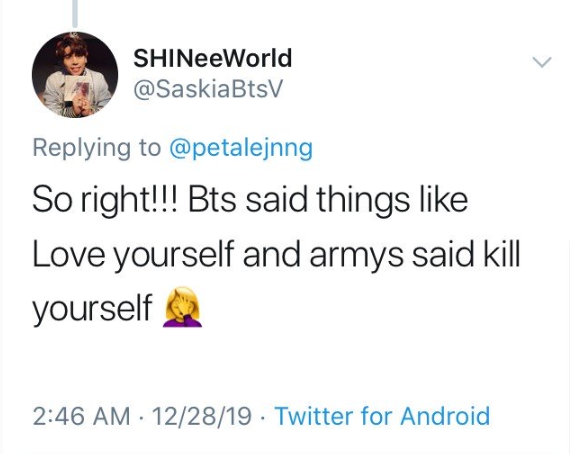The height and width of the screenshot is (454, 570).
Task: Open the @petalejnng mention link
Action: pos(241,149)
